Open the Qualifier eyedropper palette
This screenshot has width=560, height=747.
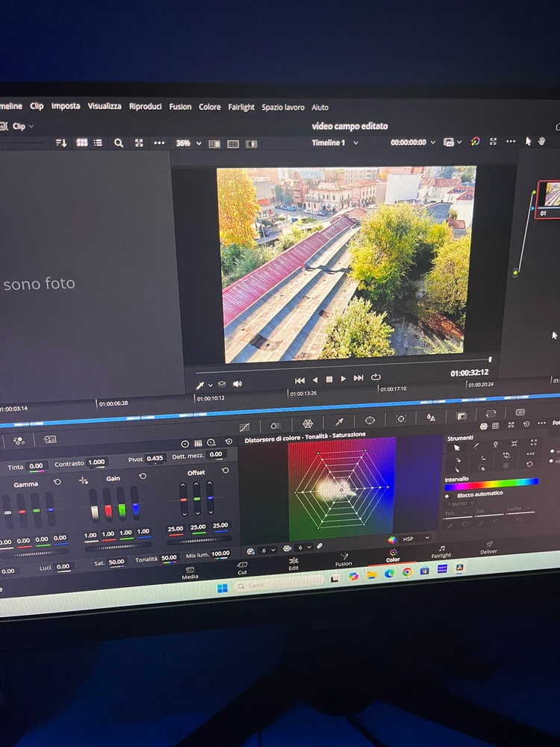click(x=339, y=422)
